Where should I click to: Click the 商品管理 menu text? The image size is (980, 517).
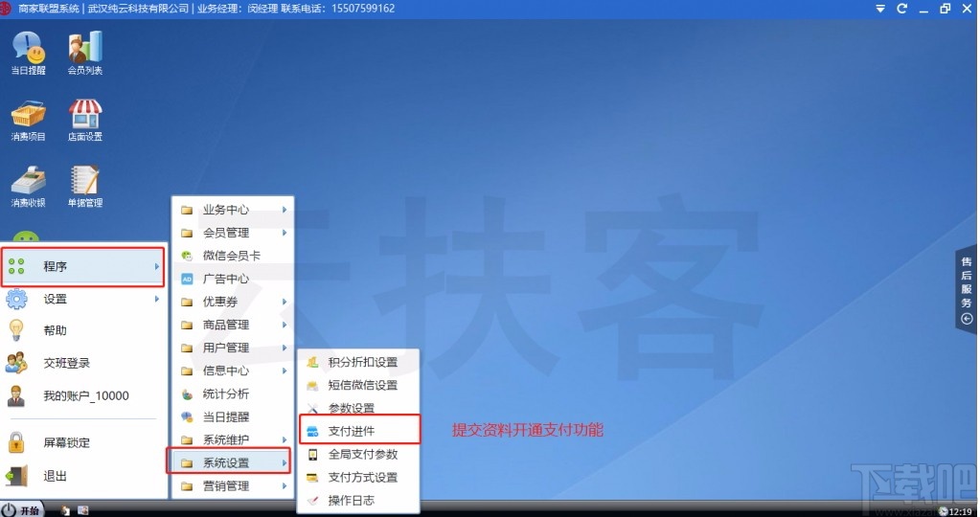click(226, 325)
